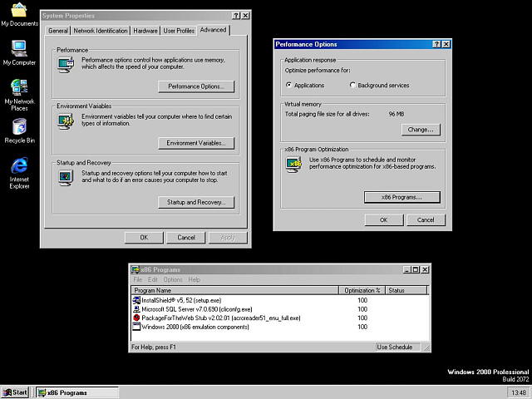Viewport: 532px width, 399px height.
Task: Open the File menu in x86 Programs
Action: click(137, 279)
